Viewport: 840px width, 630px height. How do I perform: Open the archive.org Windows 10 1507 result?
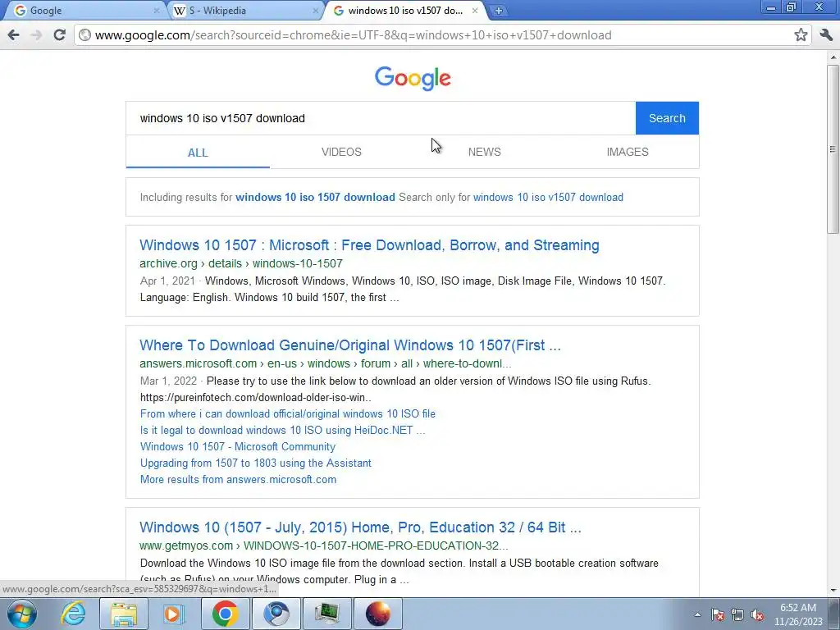coord(369,245)
